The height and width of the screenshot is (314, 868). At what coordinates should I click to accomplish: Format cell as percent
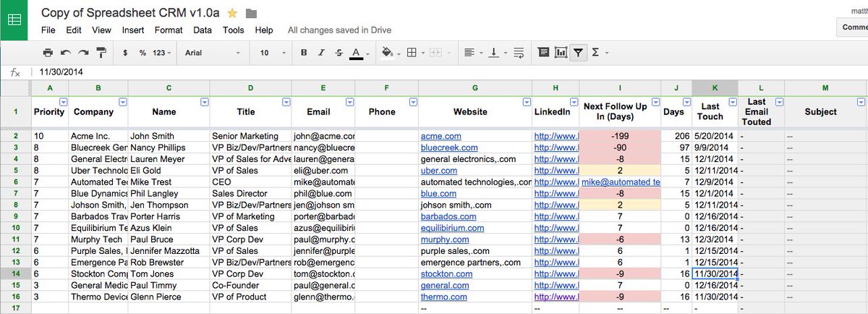142,53
